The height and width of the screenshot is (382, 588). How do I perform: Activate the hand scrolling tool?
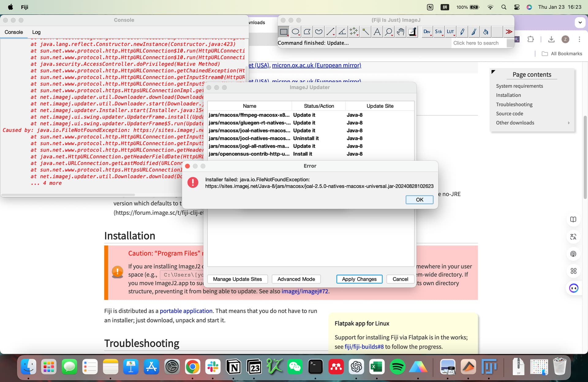pos(400,32)
